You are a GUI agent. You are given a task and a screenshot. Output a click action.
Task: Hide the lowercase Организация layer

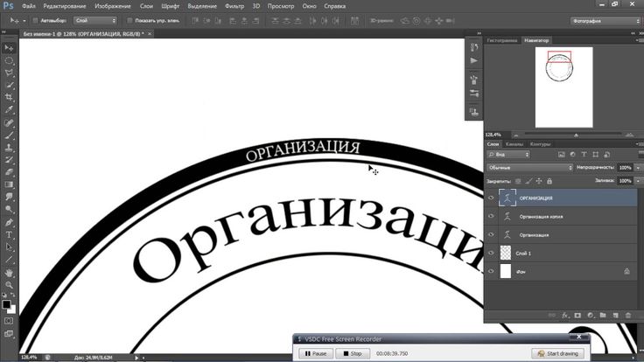(491, 234)
